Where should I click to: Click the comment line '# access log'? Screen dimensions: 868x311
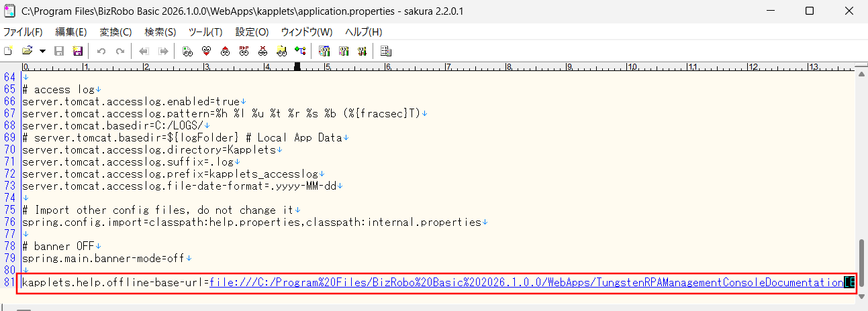coord(57,89)
